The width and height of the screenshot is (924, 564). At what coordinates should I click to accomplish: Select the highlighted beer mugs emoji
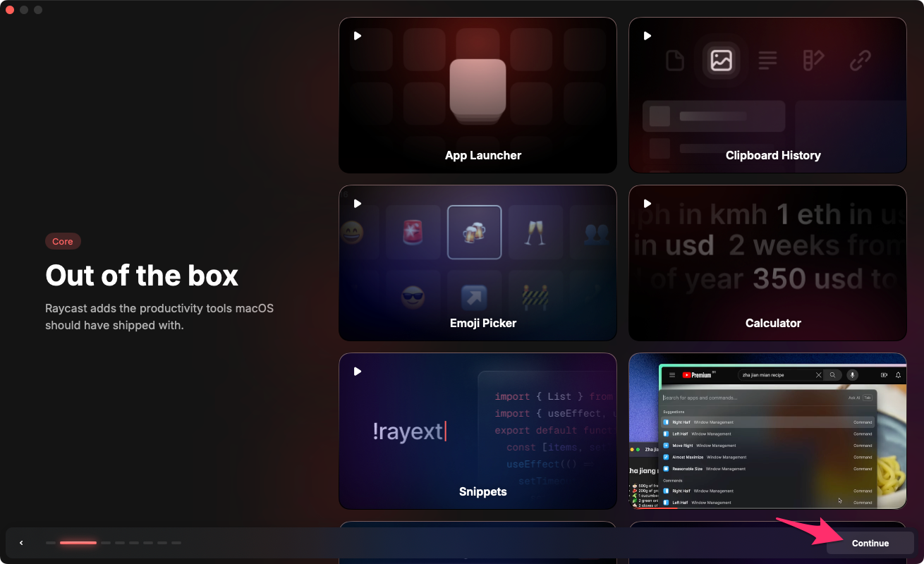[475, 233]
